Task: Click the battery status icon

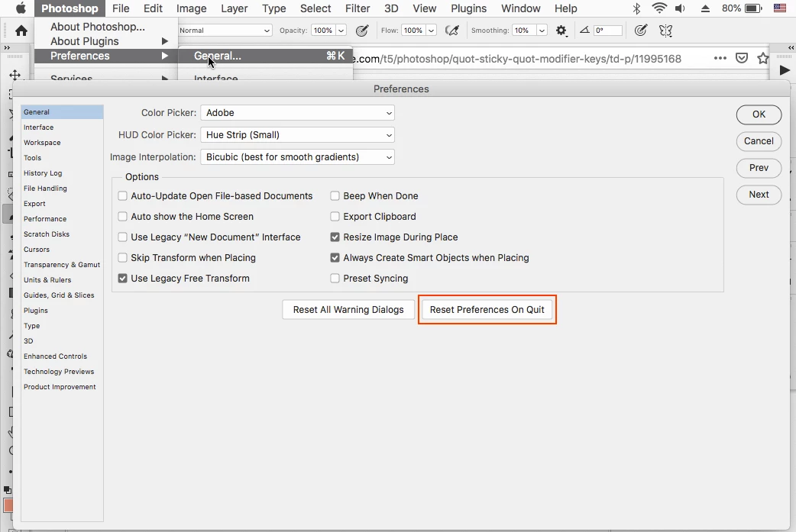Action: tap(754, 8)
